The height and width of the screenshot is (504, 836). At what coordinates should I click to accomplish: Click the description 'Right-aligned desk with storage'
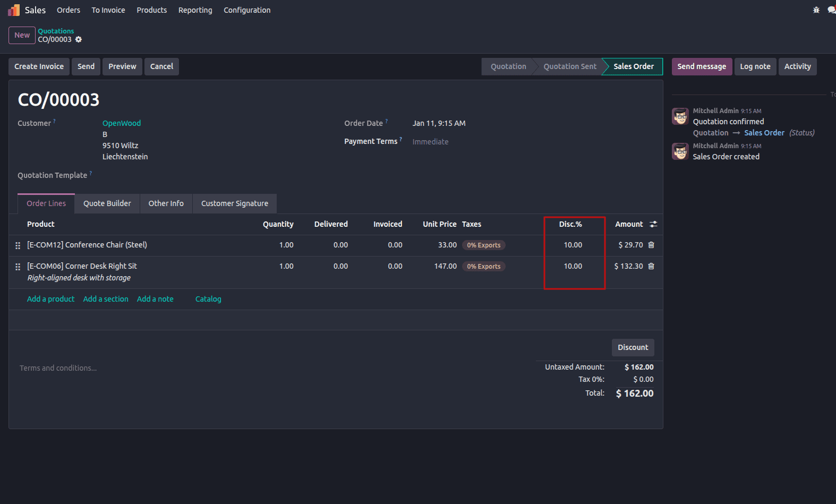pos(79,278)
